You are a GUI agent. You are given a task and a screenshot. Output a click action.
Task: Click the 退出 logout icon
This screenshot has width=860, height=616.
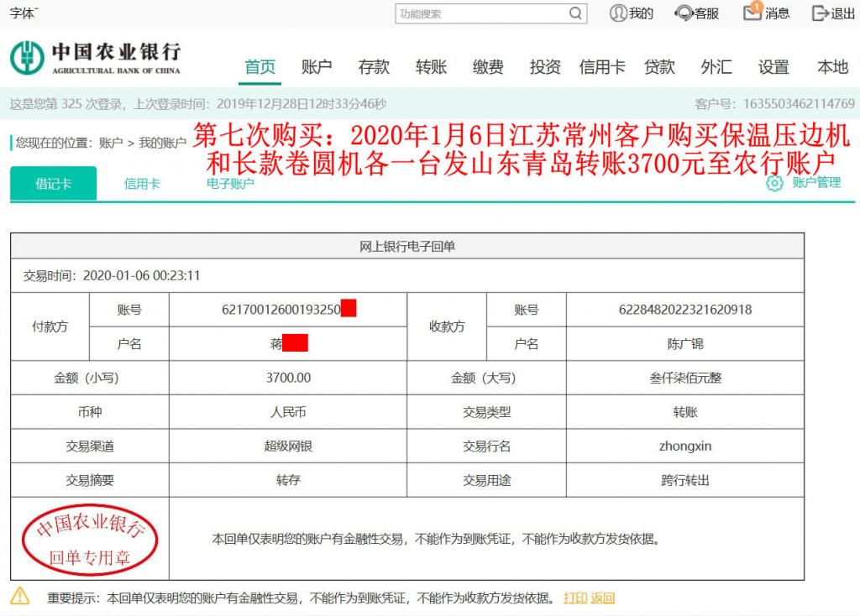[x=820, y=13]
